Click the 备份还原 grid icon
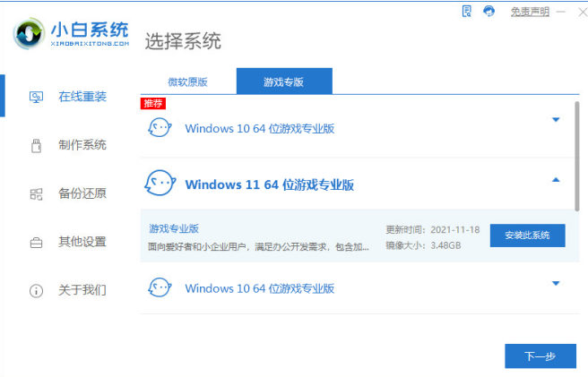Image resolution: width=588 pixels, height=377 pixels. coord(36,194)
